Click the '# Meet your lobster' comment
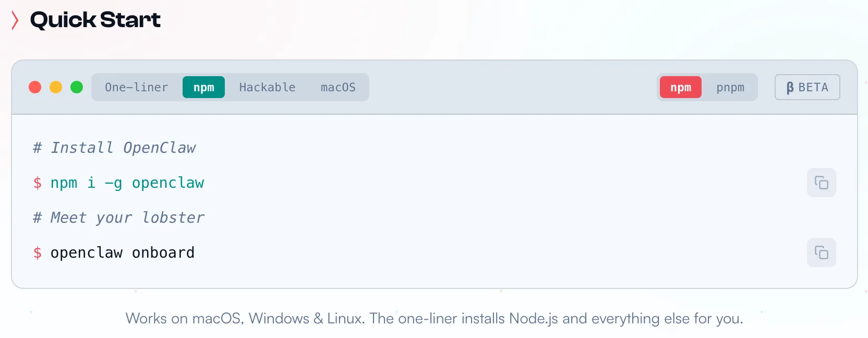Screen dimensions: 868x338 pyautogui.click(x=118, y=218)
